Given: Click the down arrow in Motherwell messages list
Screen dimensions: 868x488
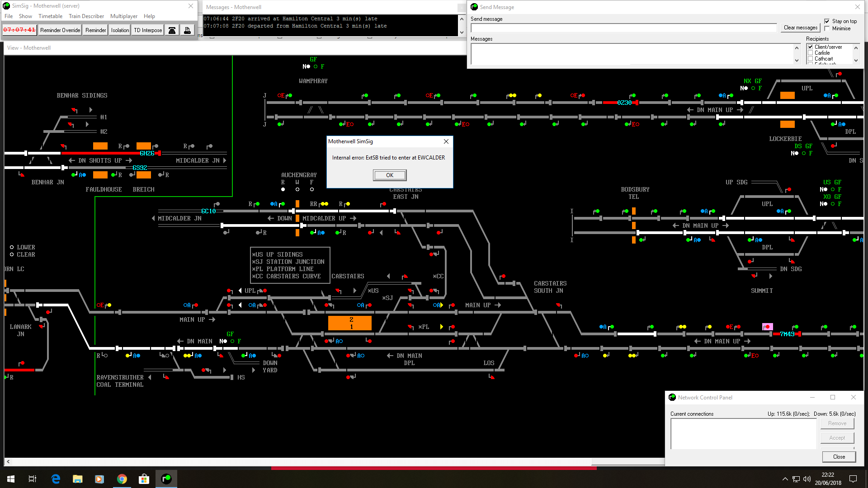Looking at the screenshot, I should click(x=462, y=32).
